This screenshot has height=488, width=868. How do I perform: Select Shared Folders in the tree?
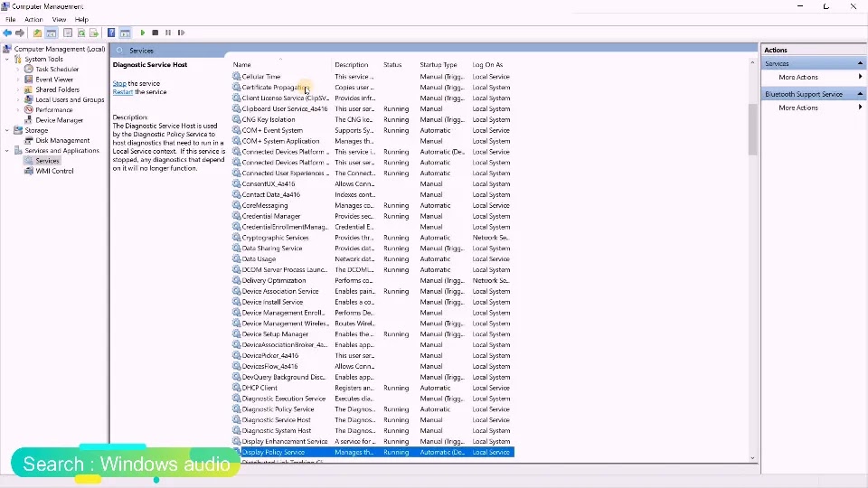coord(58,89)
